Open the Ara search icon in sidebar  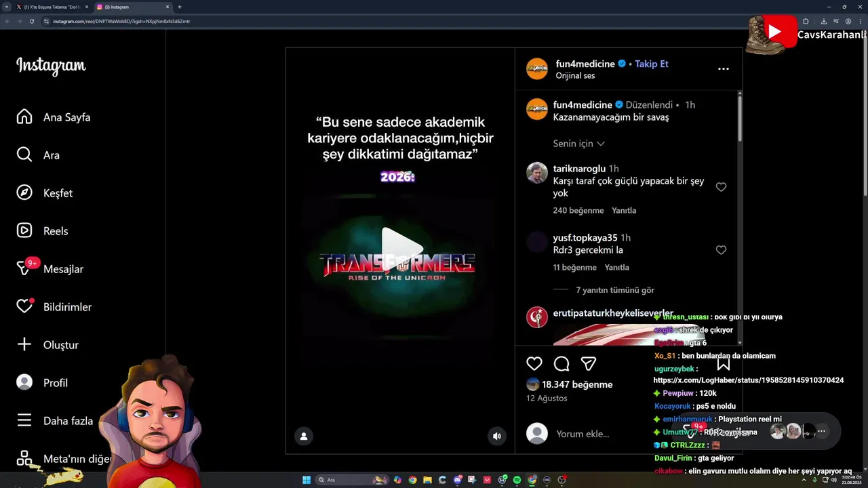tap(24, 155)
